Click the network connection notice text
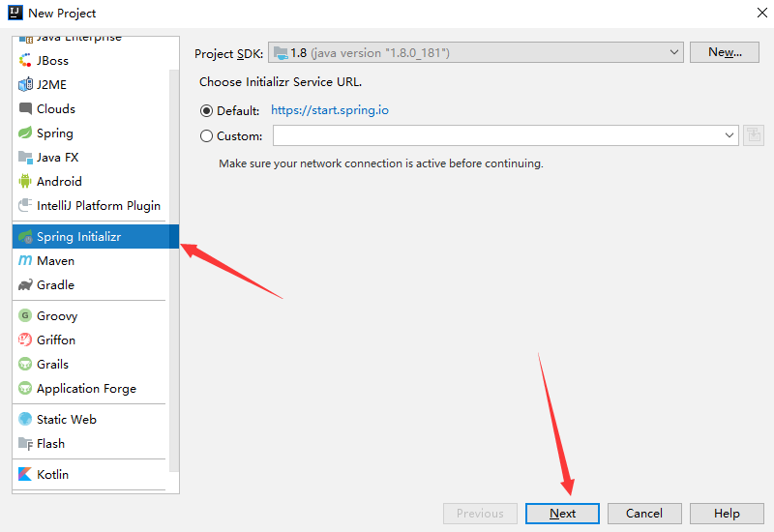Image resolution: width=774 pixels, height=532 pixels. tap(380, 163)
